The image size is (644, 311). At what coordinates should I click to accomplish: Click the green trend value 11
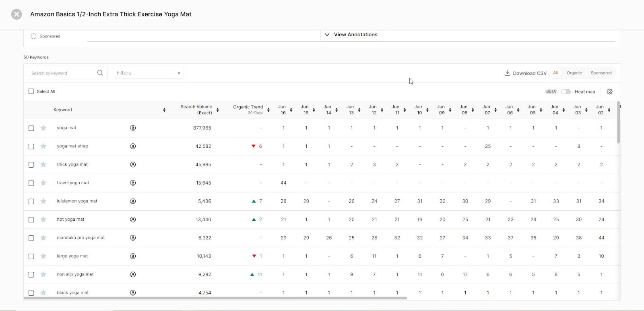click(260, 274)
